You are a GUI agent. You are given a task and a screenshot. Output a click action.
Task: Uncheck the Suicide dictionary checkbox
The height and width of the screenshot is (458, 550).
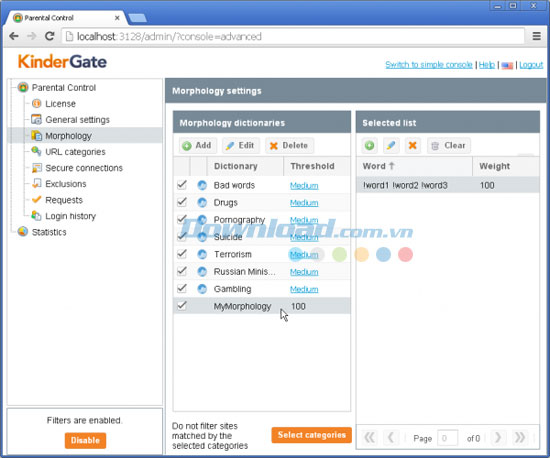point(182,236)
